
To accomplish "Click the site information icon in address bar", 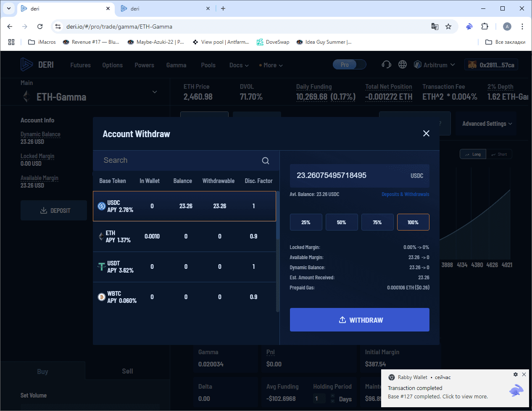I will [x=58, y=27].
